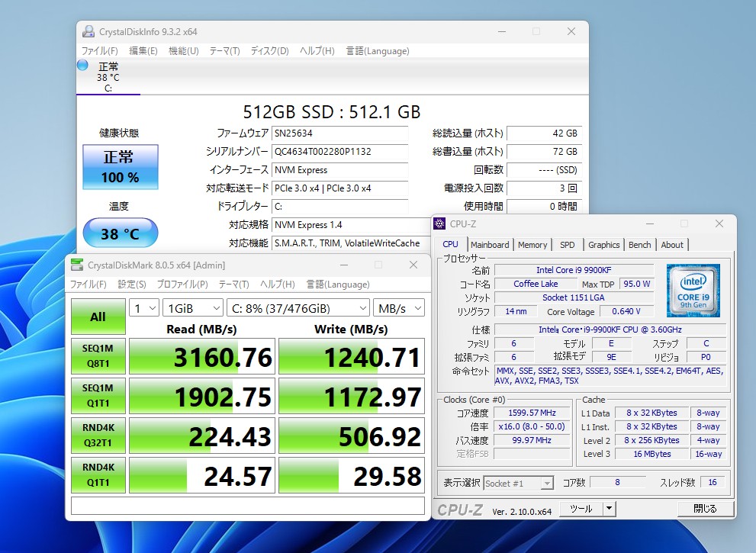The height and width of the screenshot is (553, 756).
Task: Start the RND4K Q32T1 test
Action: pos(98,436)
